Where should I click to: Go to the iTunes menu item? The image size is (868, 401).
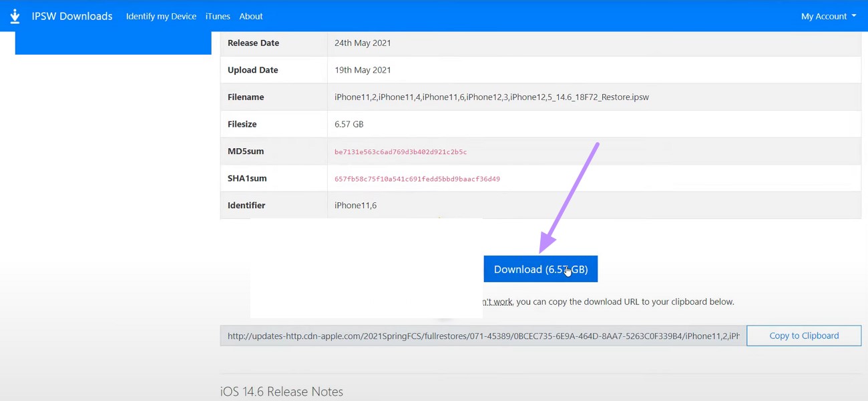tap(218, 16)
